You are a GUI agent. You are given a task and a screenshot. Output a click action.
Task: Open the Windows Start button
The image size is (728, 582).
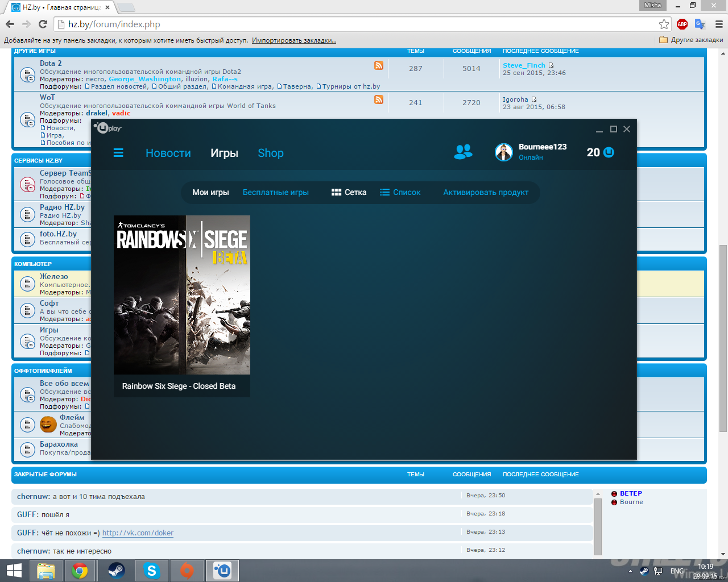14,571
